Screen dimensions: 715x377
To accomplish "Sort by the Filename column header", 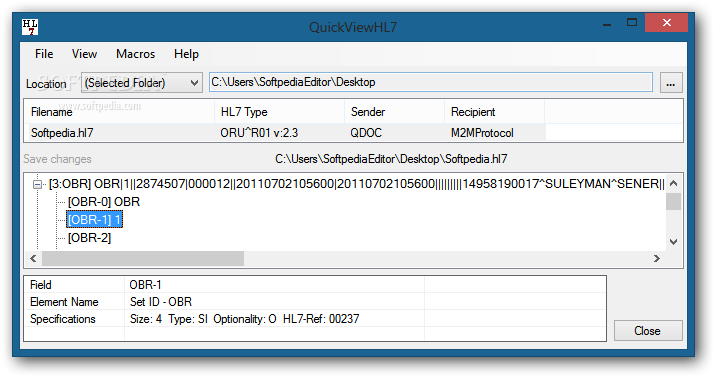I will pyautogui.click(x=119, y=112).
